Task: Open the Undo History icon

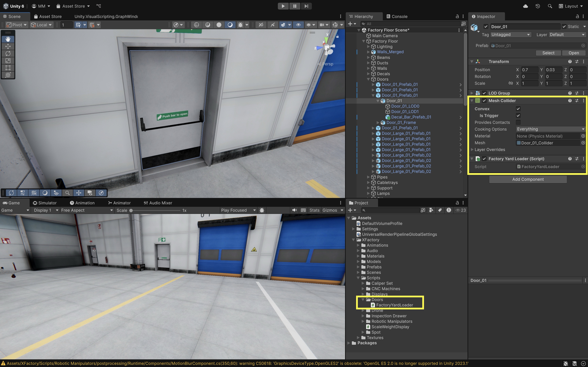Action: point(537,6)
